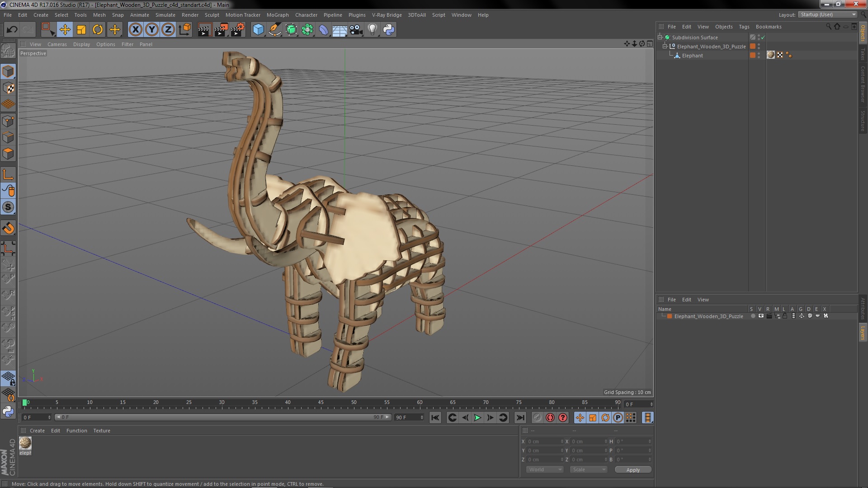Open Edit Render Settings

coord(238,30)
